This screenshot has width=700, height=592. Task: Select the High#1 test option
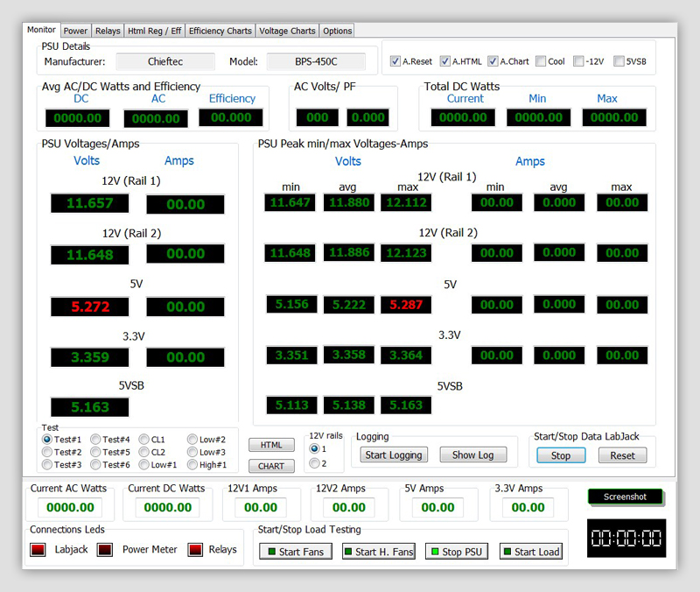(x=192, y=465)
